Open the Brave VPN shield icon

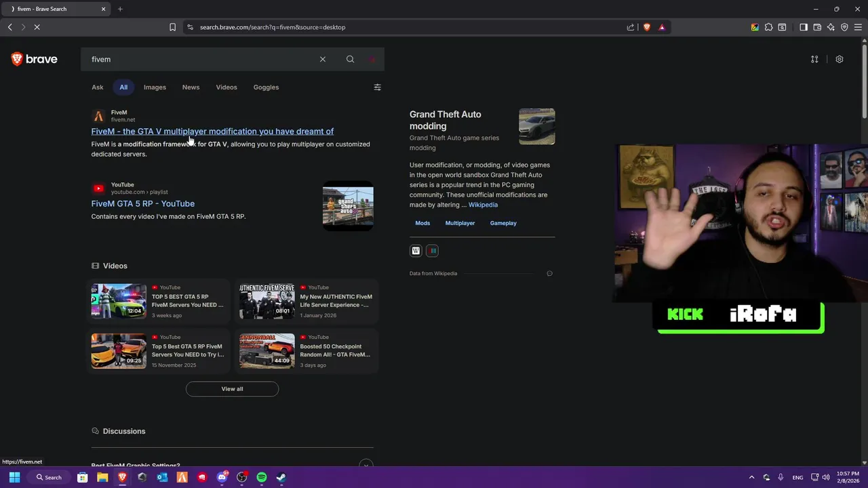(x=844, y=27)
